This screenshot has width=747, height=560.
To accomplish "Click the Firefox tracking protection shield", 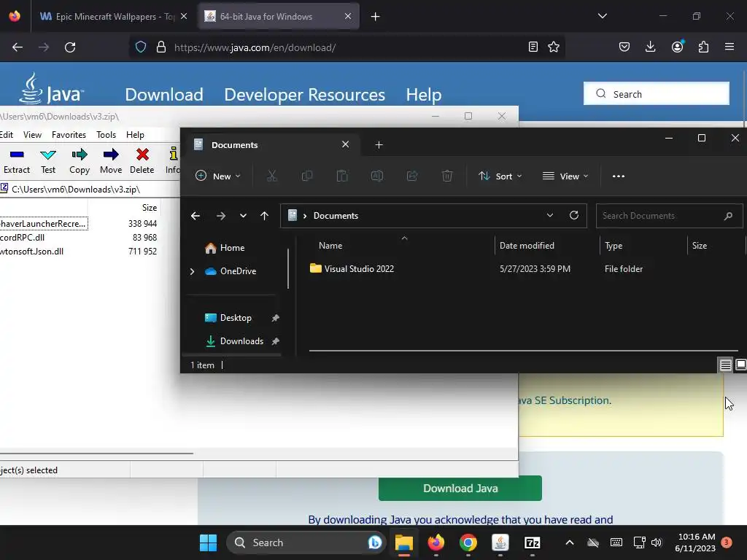I will (x=141, y=47).
